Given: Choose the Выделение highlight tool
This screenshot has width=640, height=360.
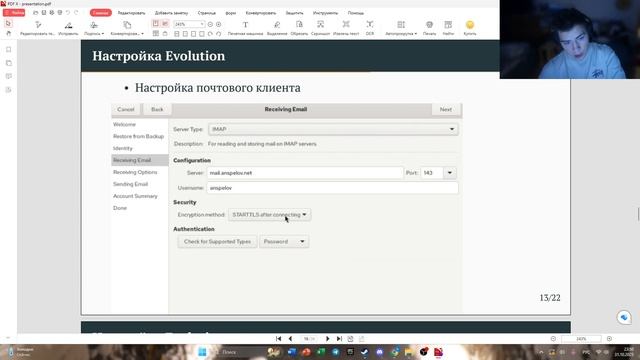Looking at the screenshot, I should pos(277,28).
